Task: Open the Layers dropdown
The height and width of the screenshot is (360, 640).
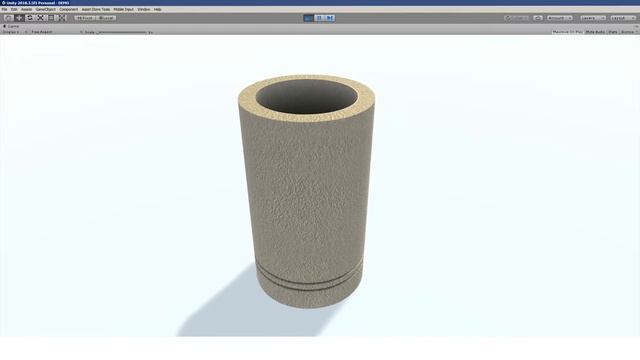Action: [593, 18]
